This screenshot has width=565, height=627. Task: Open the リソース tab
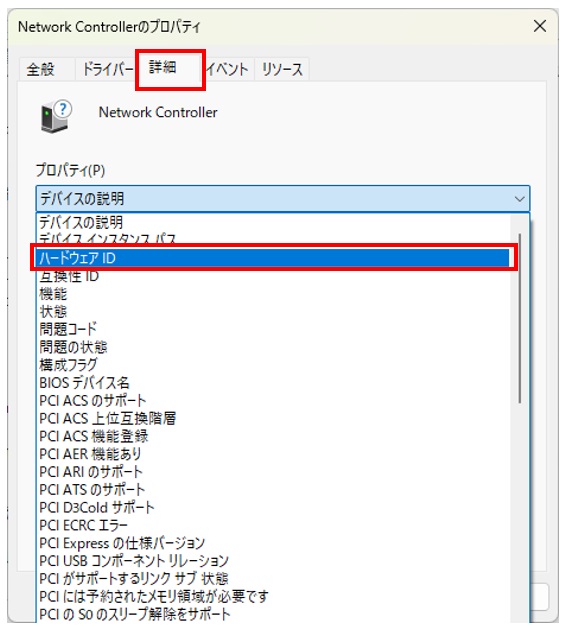click(282, 69)
